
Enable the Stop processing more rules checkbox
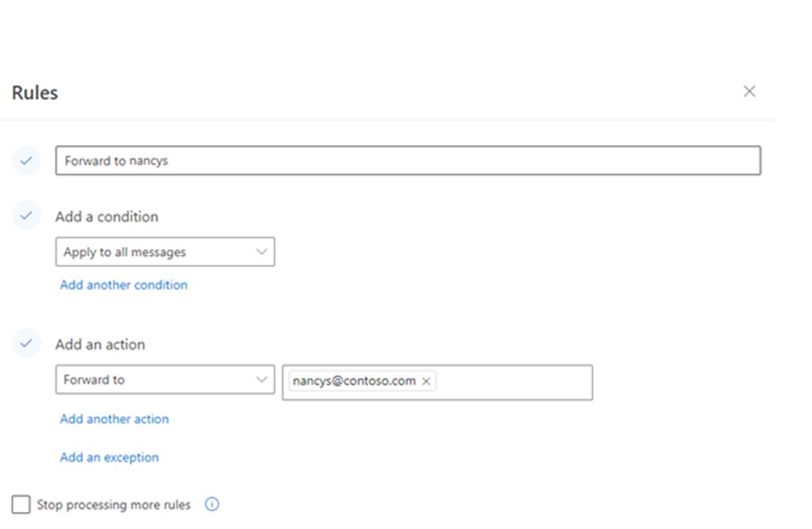pyautogui.click(x=21, y=505)
